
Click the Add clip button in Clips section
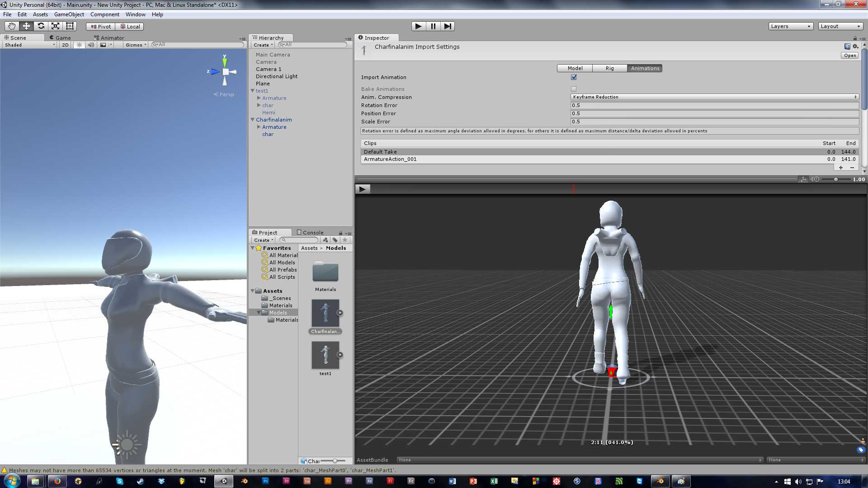tap(840, 168)
